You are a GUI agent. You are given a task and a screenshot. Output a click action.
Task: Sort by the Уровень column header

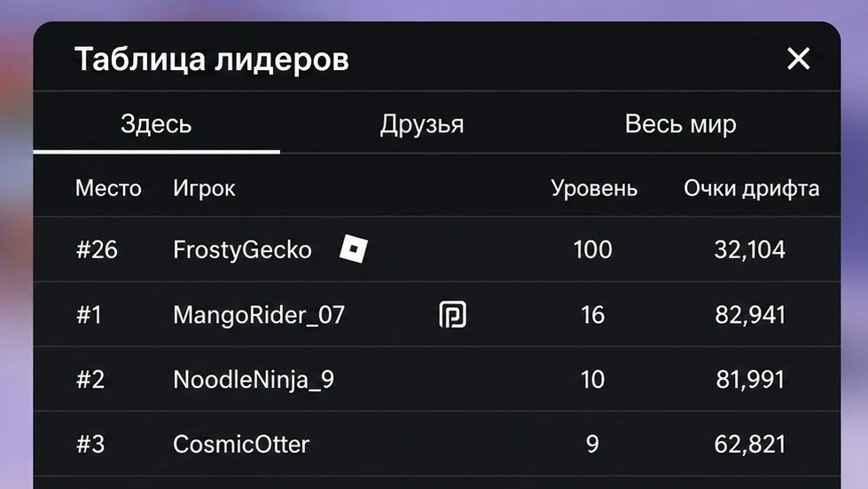tap(594, 188)
